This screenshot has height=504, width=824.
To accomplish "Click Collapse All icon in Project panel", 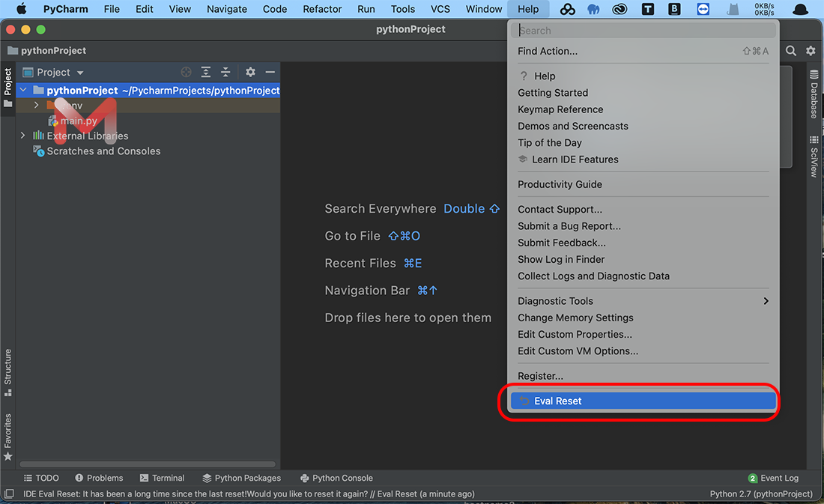I will click(225, 72).
